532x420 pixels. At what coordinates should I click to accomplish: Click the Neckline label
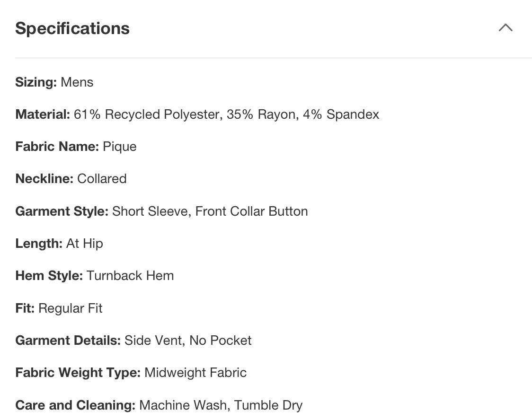coord(44,179)
